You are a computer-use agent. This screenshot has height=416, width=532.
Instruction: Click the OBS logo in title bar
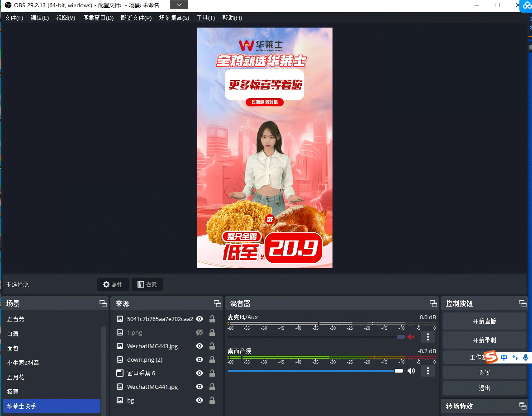point(8,5)
